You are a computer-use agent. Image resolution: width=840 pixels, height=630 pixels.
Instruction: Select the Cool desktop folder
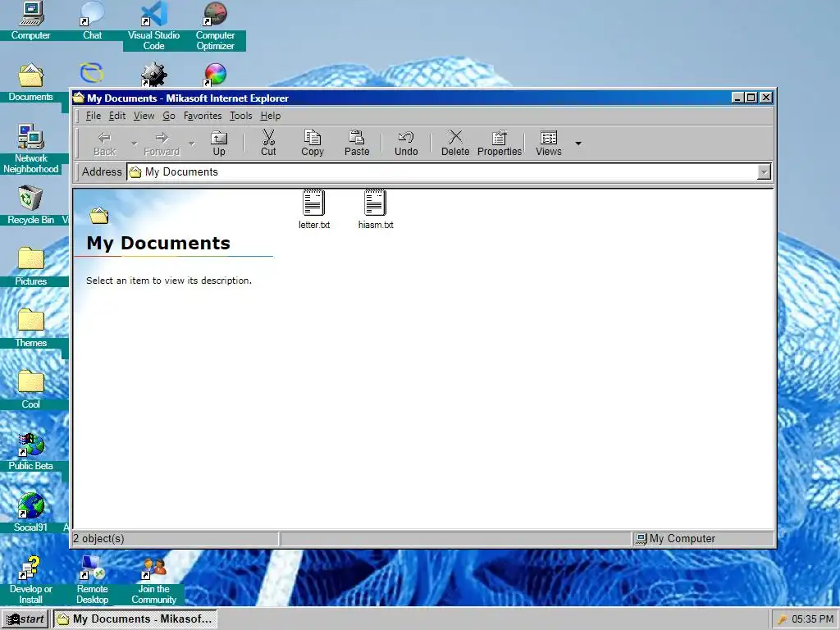pos(30,390)
